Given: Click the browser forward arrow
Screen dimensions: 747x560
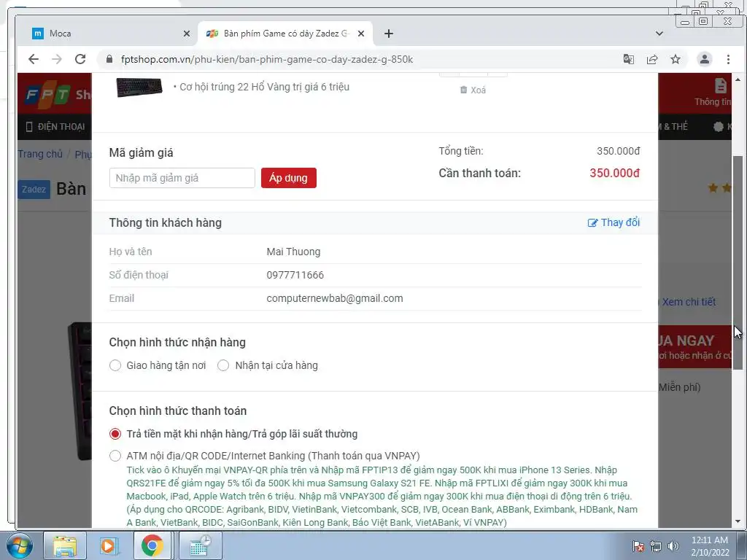Looking at the screenshot, I should click(x=57, y=59).
